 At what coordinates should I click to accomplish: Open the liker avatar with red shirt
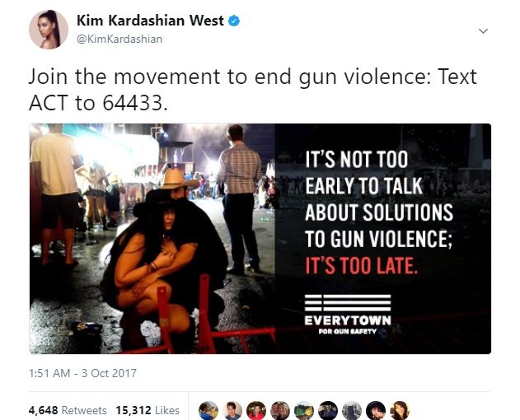coord(256,411)
